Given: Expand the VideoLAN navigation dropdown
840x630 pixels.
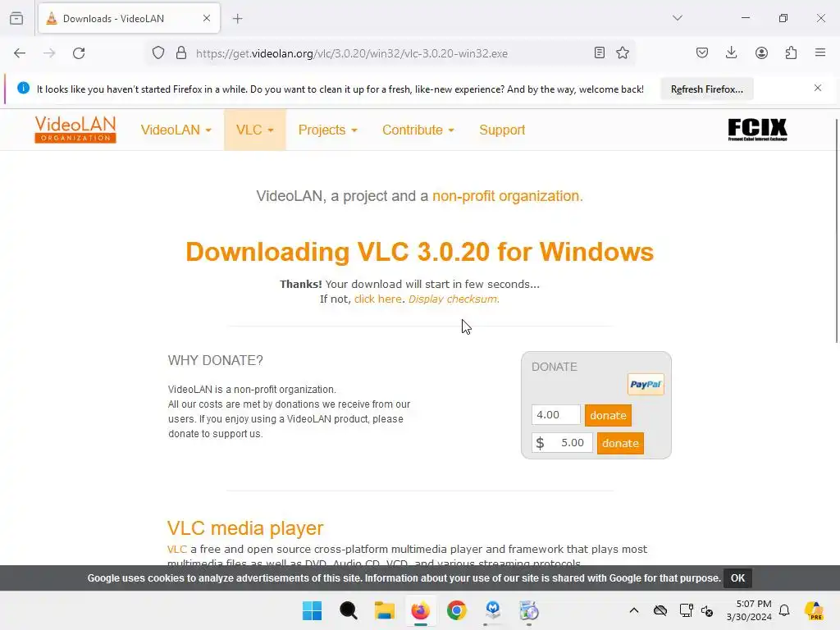Looking at the screenshot, I should pos(176,130).
